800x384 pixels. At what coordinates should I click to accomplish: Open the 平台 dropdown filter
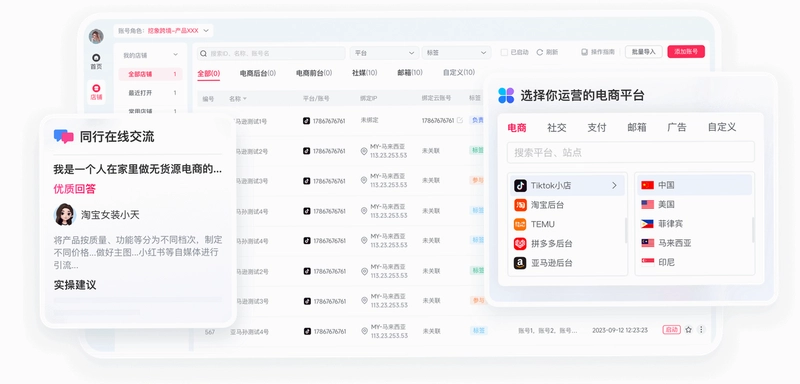tap(384, 53)
